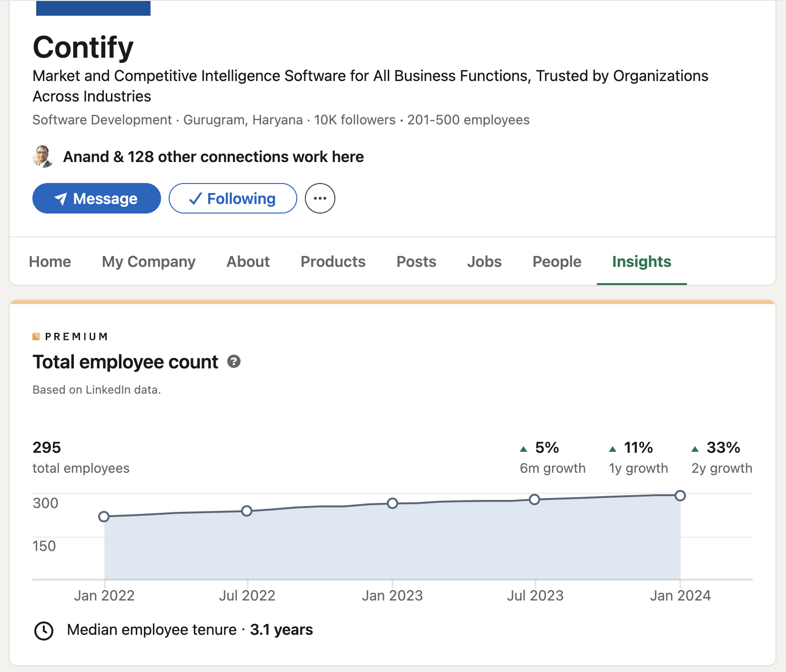Click the '3.1 years' tenure value
The width and height of the screenshot is (786, 672).
pyautogui.click(x=282, y=630)
